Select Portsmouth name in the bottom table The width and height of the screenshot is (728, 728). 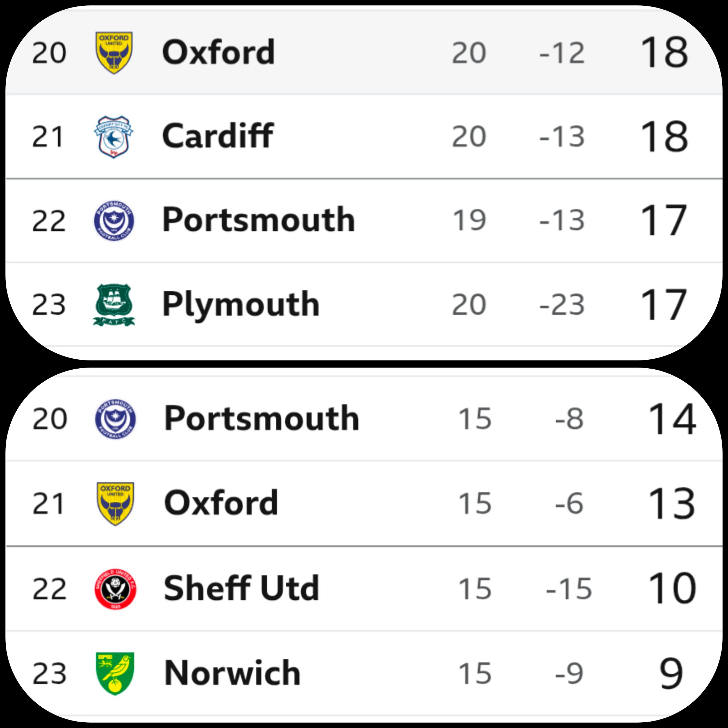[x=262, y=418]
